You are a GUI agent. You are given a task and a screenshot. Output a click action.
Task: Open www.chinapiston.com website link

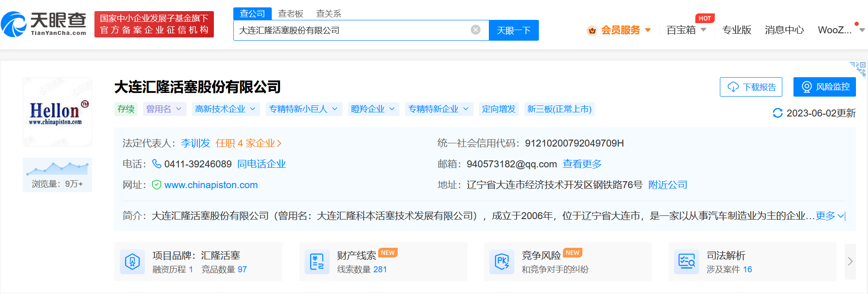(x=211, y=185)
